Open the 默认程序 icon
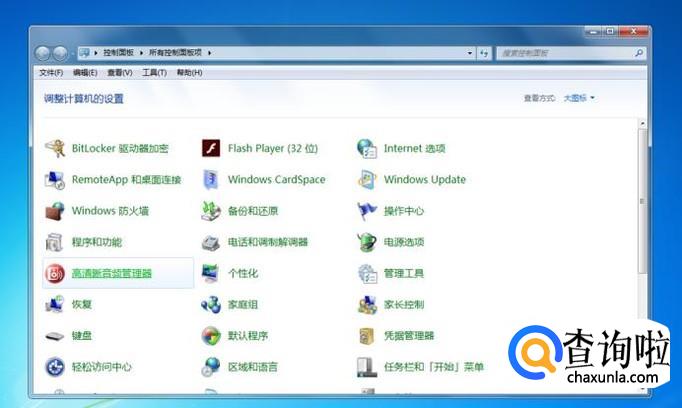 pyautogui.click(x=211, y=336)
